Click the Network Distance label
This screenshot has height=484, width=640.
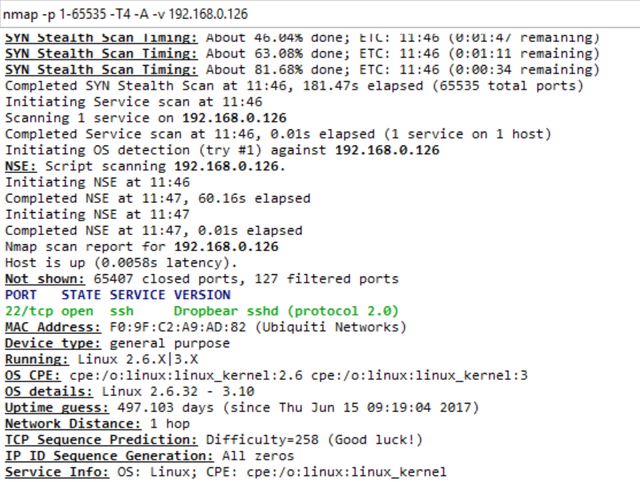[69, 423]
